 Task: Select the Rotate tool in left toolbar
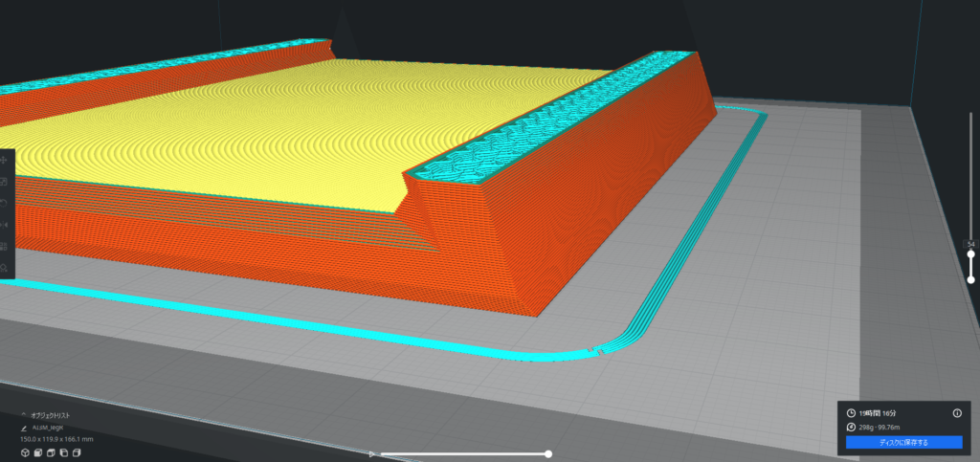point(4,203)
